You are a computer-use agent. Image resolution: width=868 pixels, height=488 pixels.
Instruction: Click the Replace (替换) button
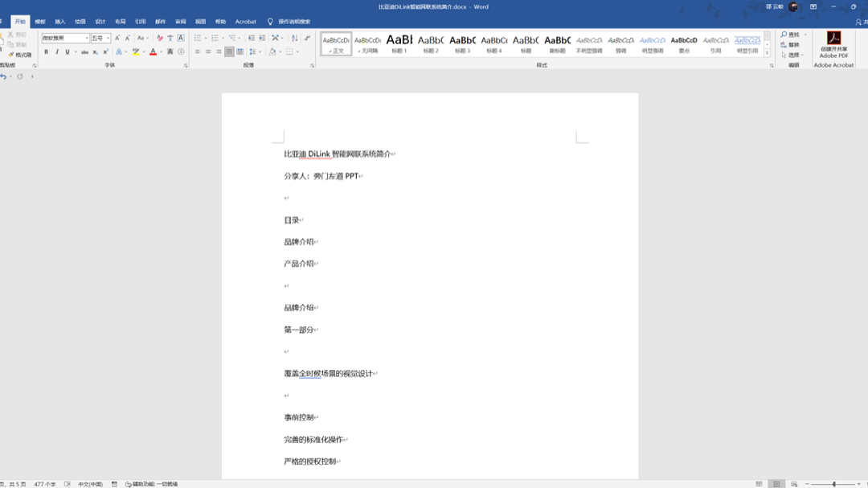click(790, 45)
